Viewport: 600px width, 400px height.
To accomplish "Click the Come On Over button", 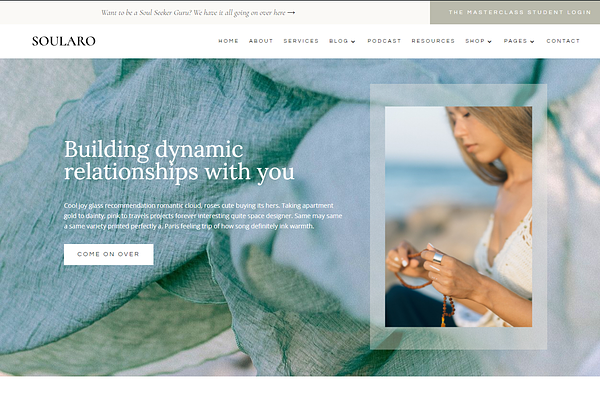I will pyautogui.click(x=109, y=254).
